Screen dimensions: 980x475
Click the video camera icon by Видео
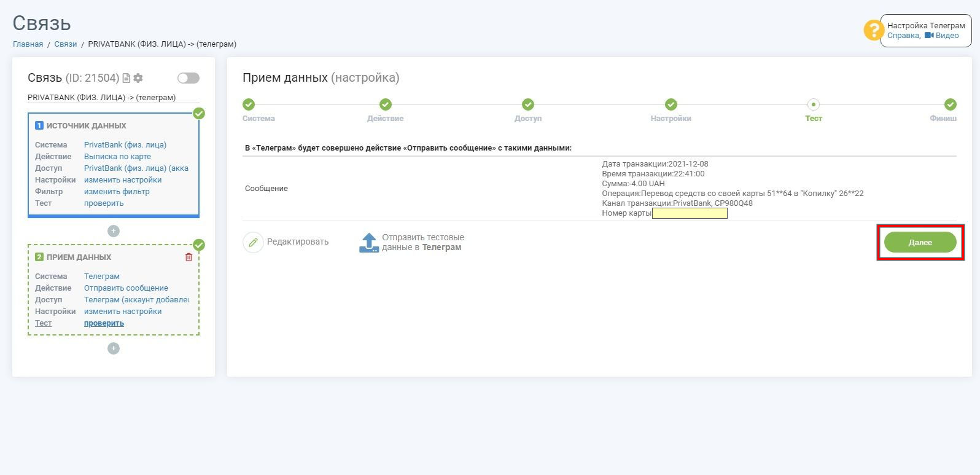tap(929, 35)
